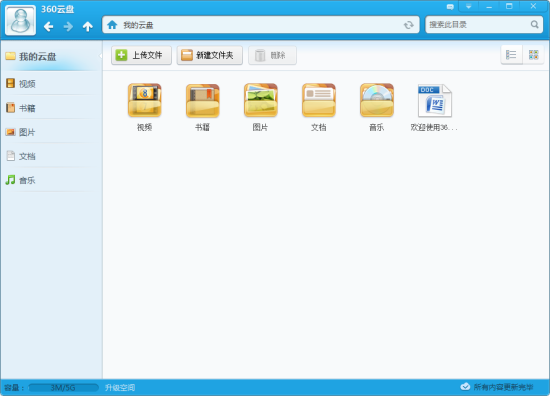Image resolution: width=550 pixels, height=396 pixels.
Task: Collapse the sidebar with the small arrow
Action: pyautogui.click(x=100, y=56)
